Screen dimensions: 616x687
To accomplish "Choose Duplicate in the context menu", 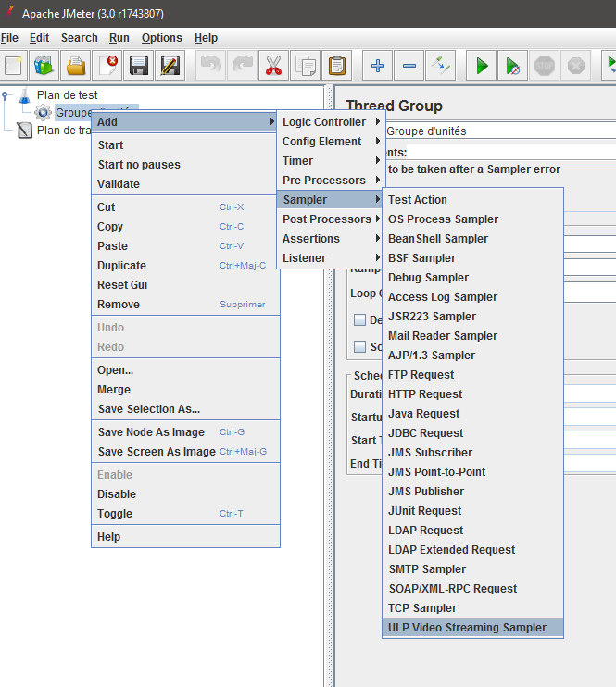I will click(x=185, y=266).
